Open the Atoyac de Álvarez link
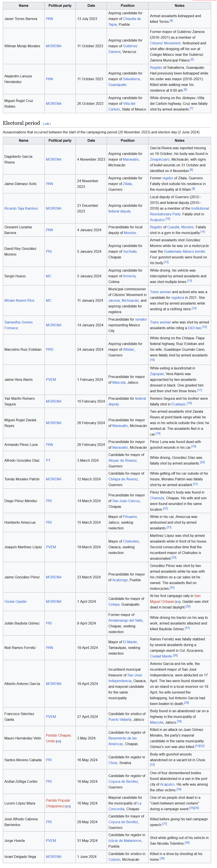 pos(123,461)
